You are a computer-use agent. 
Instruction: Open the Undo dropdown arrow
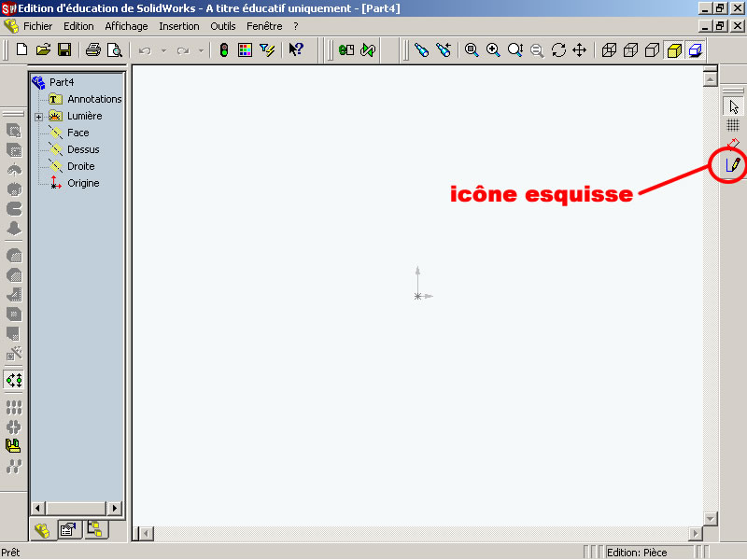(x=162, y=50)
